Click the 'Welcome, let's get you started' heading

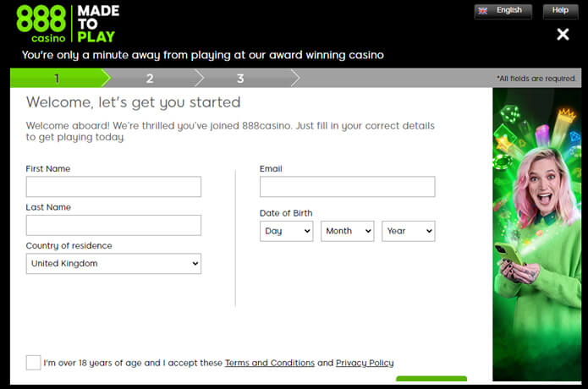pos(133,102)
